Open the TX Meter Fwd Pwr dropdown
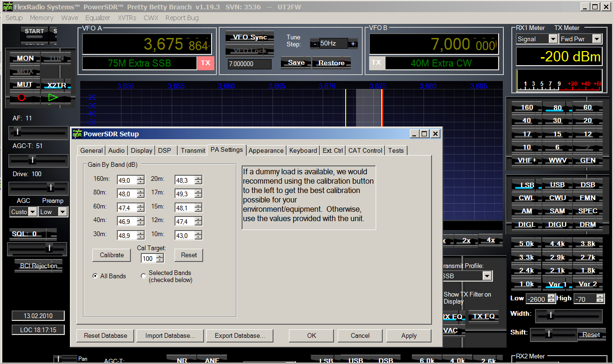 pos(597,39)
